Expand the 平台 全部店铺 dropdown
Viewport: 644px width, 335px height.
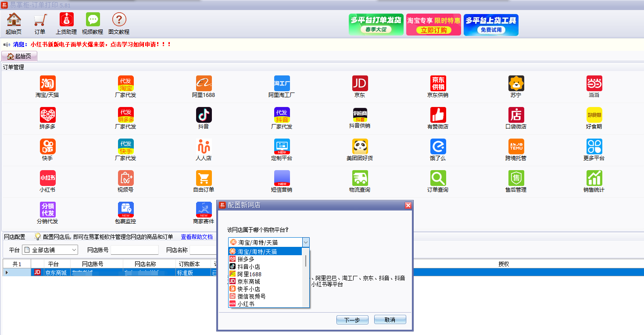pos(50,250)
